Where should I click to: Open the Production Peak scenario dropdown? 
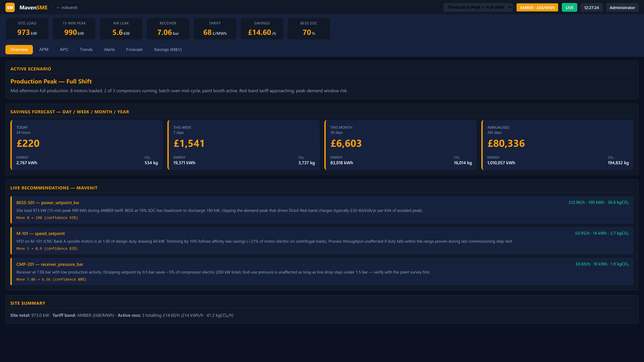pos(478,7)
